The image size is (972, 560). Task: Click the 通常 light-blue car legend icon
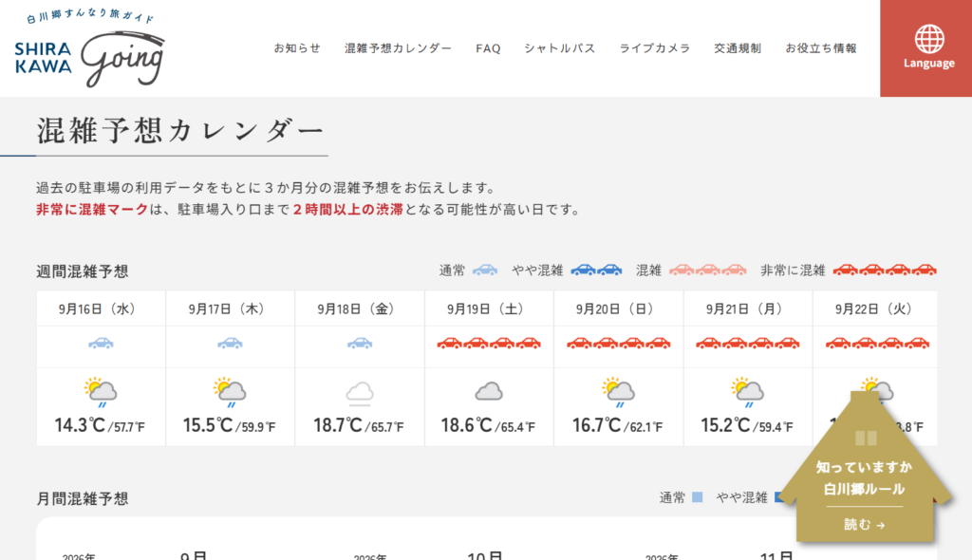click(x=485, y=270)
